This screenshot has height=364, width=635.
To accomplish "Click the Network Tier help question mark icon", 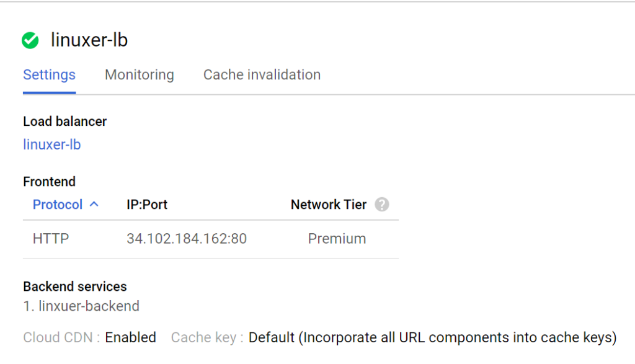I will coord(382,205).
